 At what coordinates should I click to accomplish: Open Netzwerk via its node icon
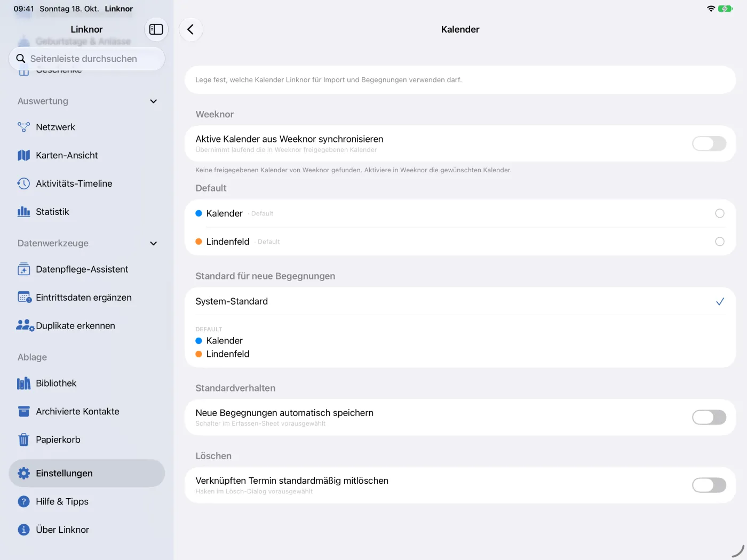click(23, 127)
